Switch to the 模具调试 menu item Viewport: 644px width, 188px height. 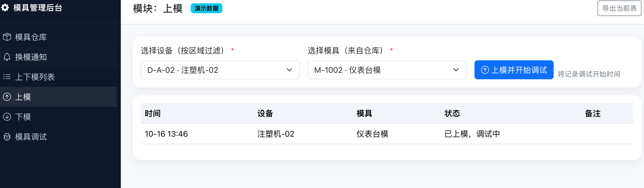tap(31, 137)
